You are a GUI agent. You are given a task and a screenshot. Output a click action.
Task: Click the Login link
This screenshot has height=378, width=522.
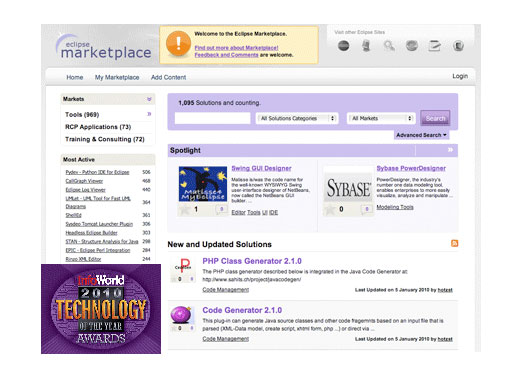460,76
